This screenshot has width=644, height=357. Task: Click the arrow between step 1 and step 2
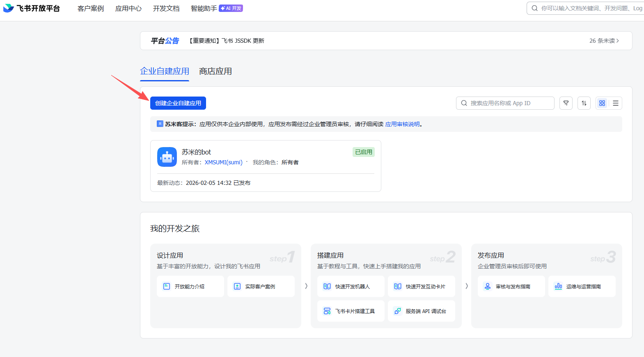coord(306,286)
